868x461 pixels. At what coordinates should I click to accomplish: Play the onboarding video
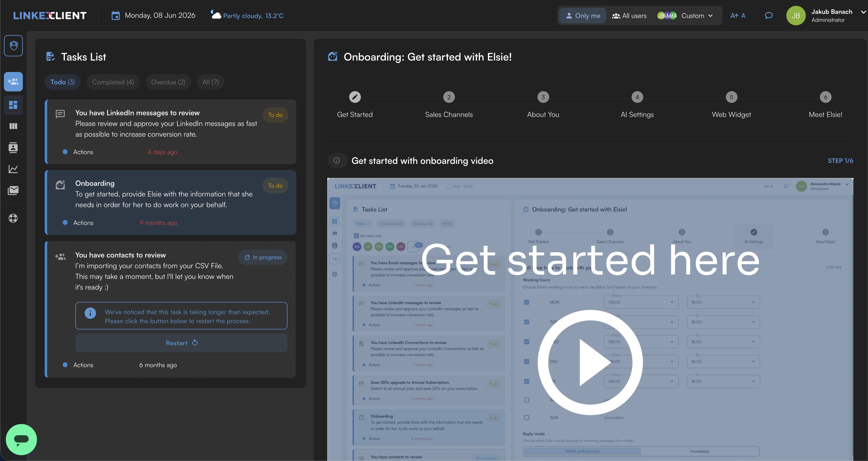pos(590,362)
